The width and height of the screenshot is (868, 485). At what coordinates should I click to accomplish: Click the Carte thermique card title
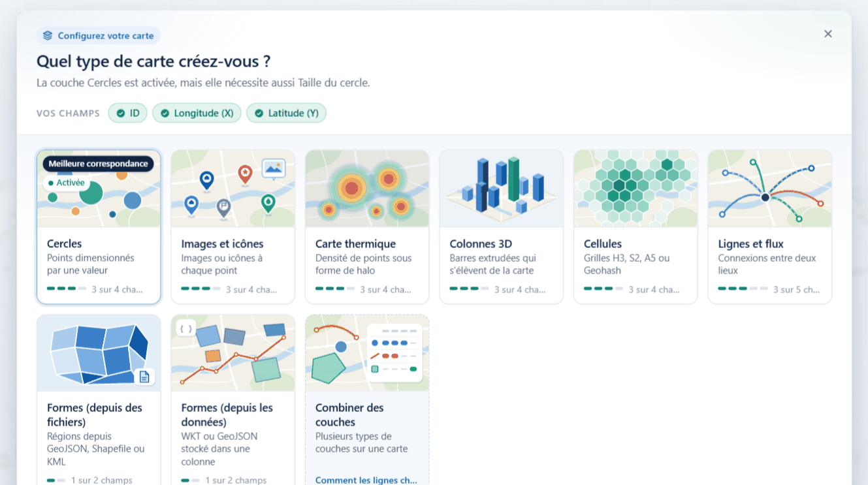click(x=355, y=244)
